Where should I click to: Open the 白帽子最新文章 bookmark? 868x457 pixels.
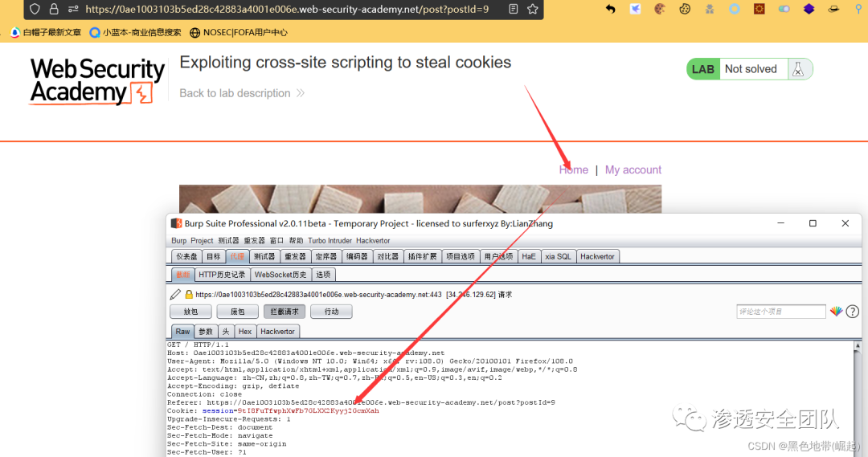coord(46,33)
